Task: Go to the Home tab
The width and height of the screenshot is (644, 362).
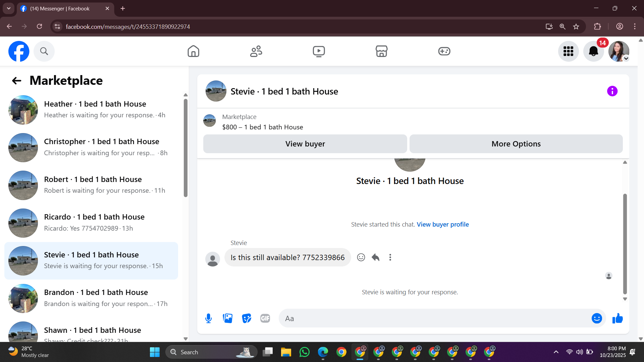Action: pos(193,51)
